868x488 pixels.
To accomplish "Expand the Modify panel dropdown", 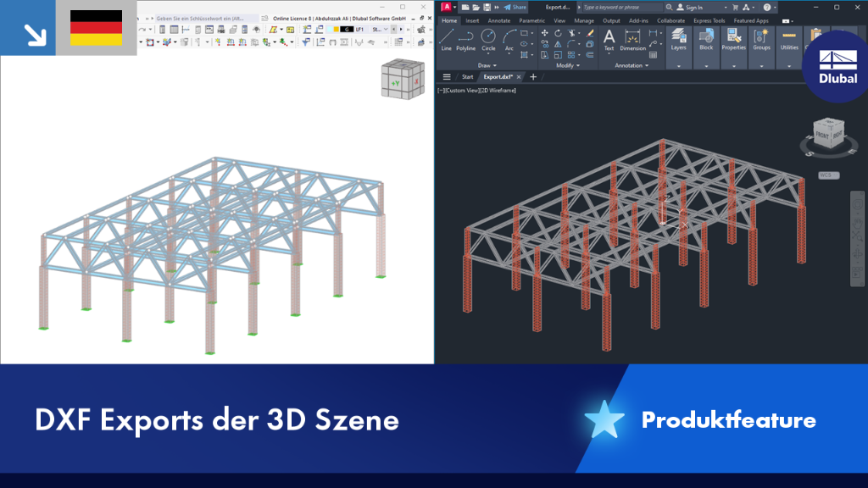I will coord(567,65).
